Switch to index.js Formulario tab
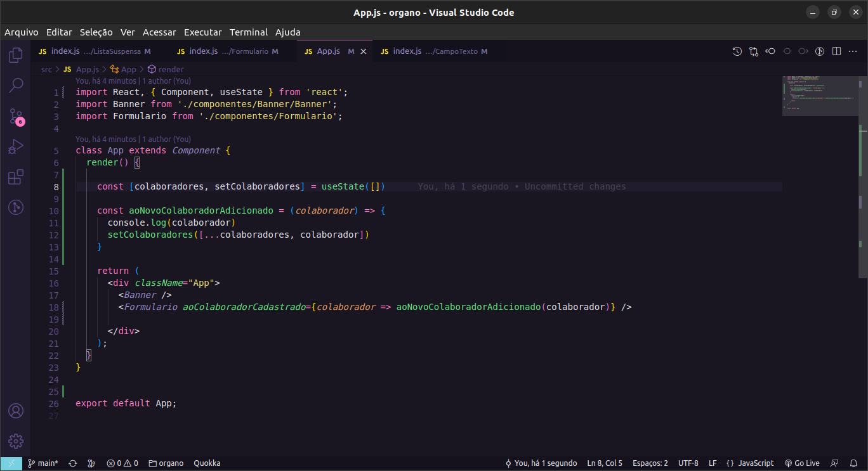Viewport: 868px width, 471px height. pos(227,51)
